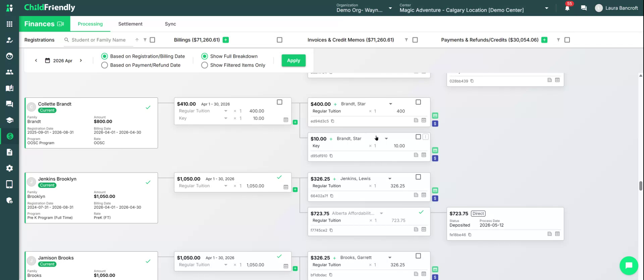Viewport: 644px width, 280px height.
Task: Open the settings gear in sidebar
Action: coord(9,168)
